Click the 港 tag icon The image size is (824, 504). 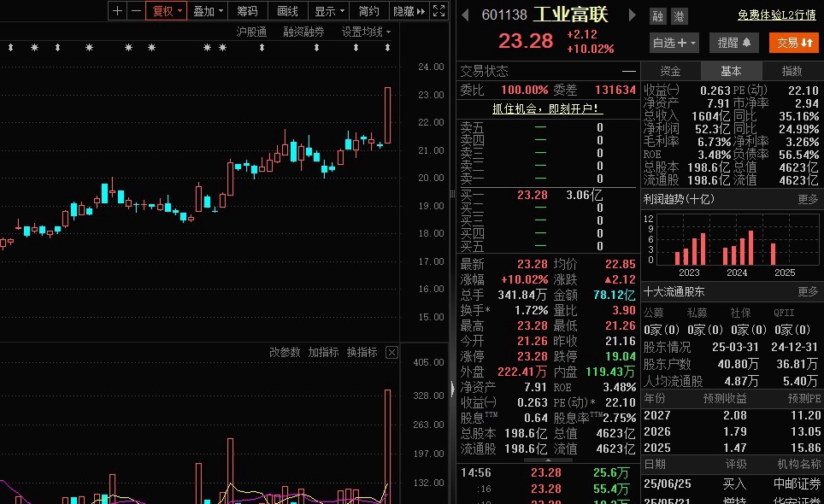(x=679, y=17)
